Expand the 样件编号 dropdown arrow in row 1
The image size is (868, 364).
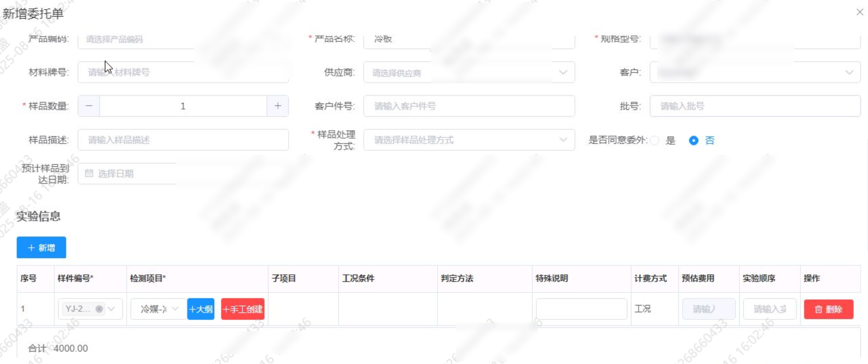[x=111, y=309]
